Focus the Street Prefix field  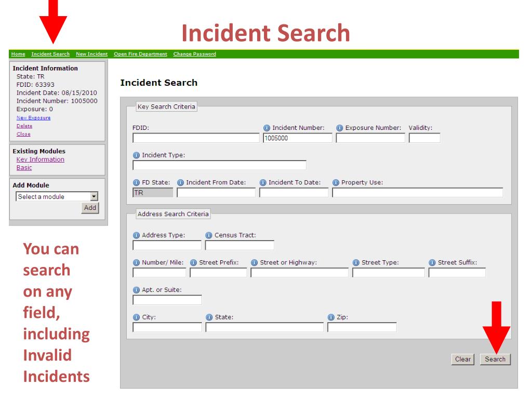tap(219, 273)
